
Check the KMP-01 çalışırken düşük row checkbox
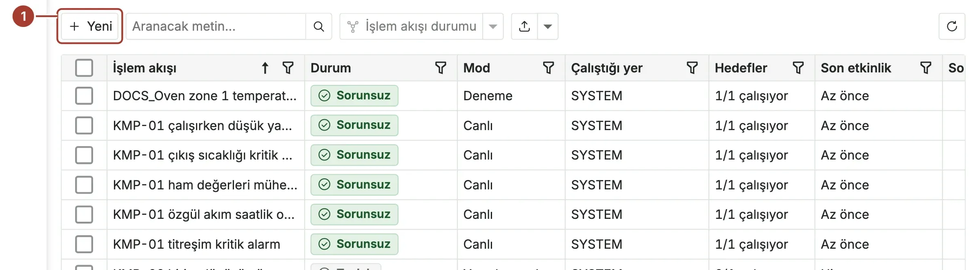click(84, 126)
